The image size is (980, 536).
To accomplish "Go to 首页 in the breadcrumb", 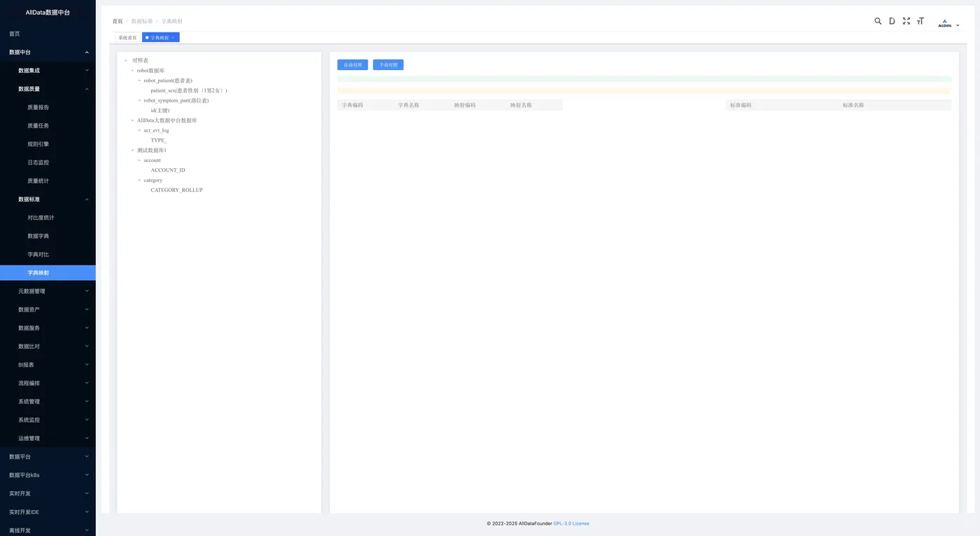I will click(118, 21).
